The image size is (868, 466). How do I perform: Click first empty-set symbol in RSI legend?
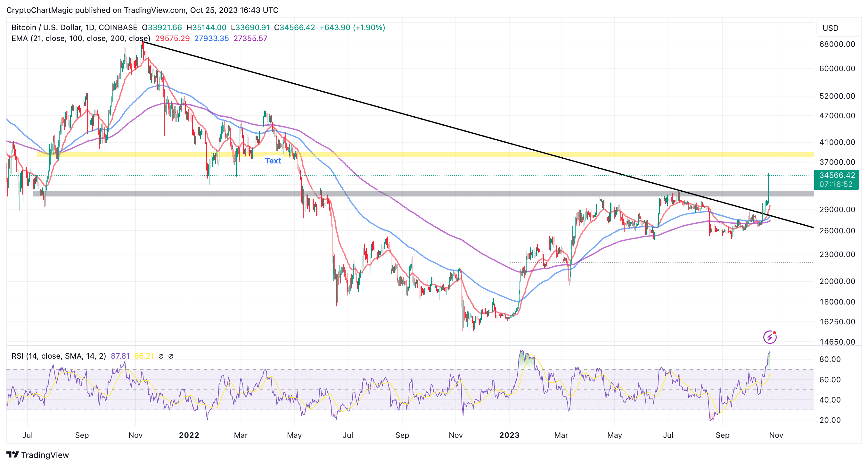[x=161, y=356]
